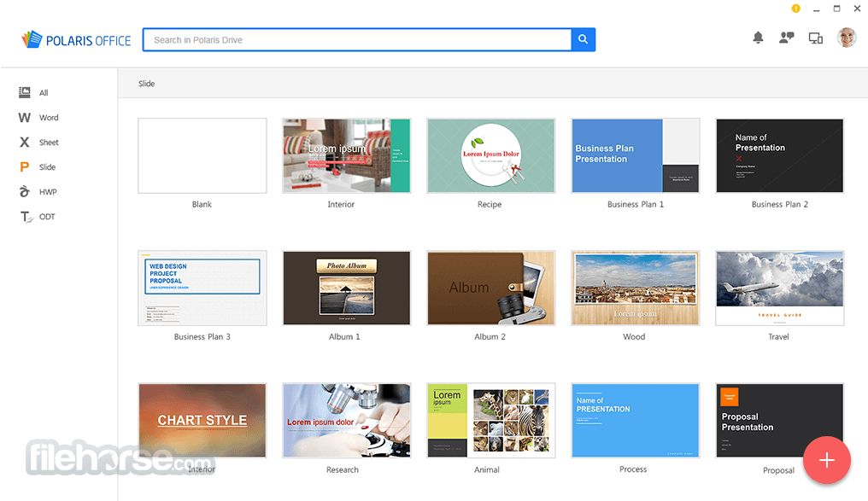Click the Word label in sidebar
This screenshot has height=501, width=868.
pos(49,117)
